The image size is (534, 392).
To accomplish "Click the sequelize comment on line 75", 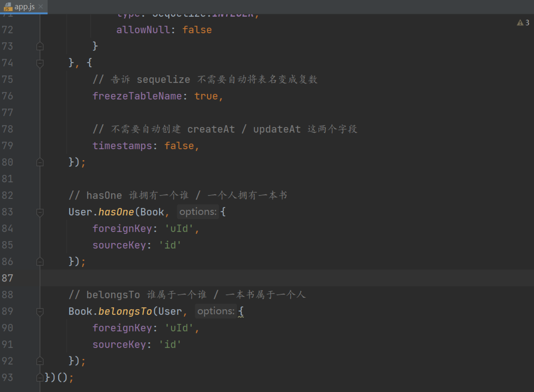I will point(205,80).
